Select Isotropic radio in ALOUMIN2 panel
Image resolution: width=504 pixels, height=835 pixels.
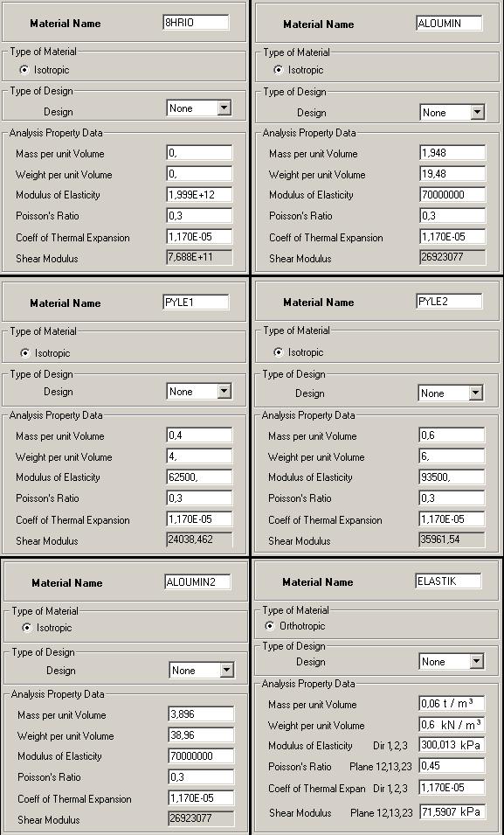tap(26, 628)
